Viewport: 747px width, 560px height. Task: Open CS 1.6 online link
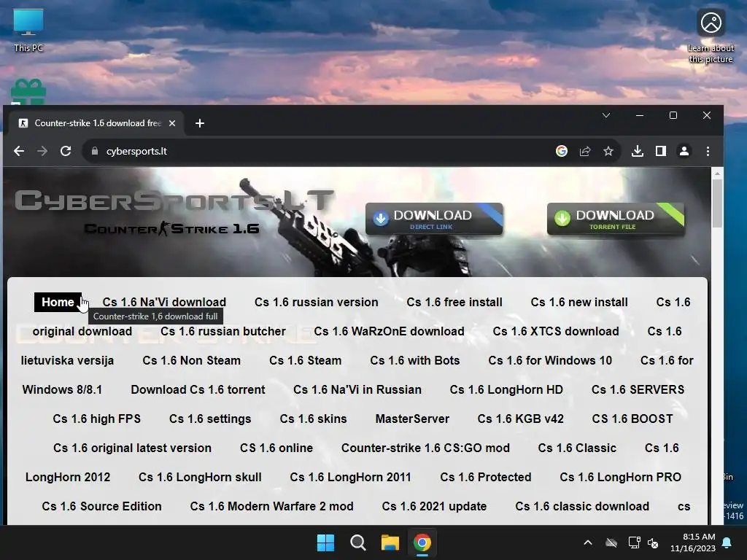click(276, 448)
